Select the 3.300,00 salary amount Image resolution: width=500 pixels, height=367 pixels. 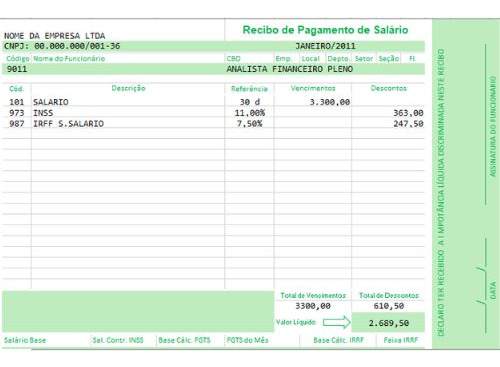click(x=330, y=102)
